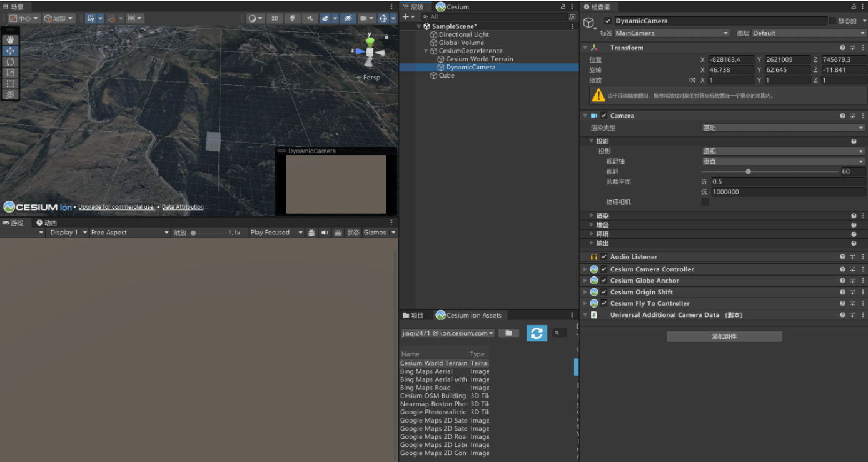
Task: Toggle Cesium Camera Controller checkbox
Action: tap(603, 269)
